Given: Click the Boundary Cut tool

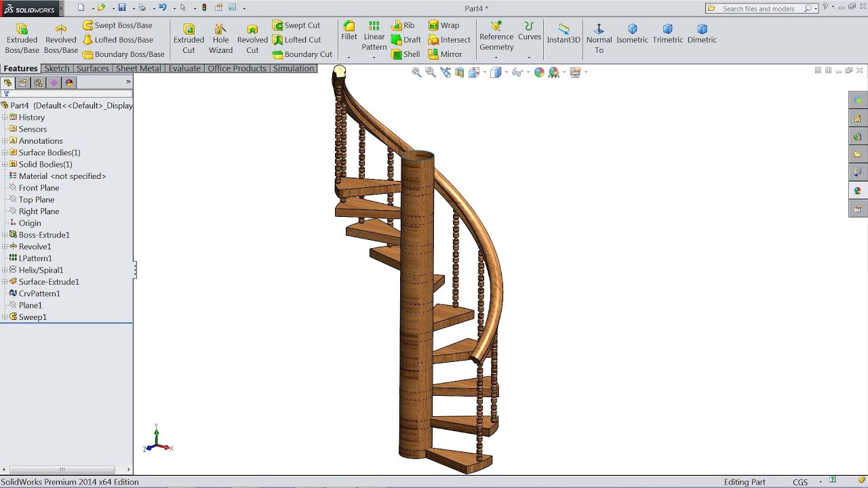Looking at the screenshot, I should (302, 54).
